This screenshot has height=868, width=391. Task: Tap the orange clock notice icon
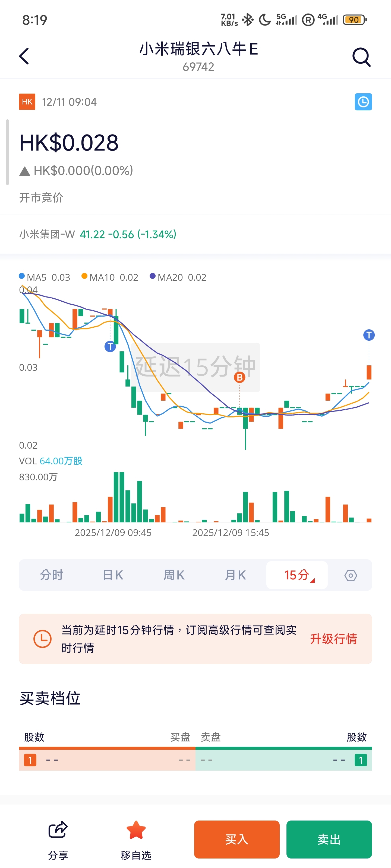click(43, 639)
